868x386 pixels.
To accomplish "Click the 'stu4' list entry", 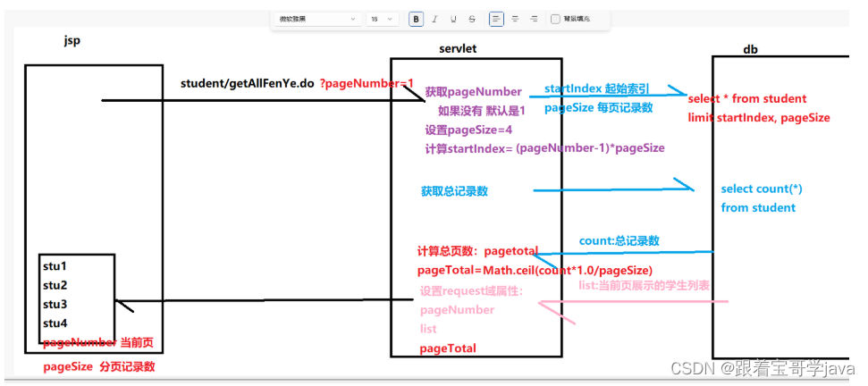I will [x=55, y=323].
